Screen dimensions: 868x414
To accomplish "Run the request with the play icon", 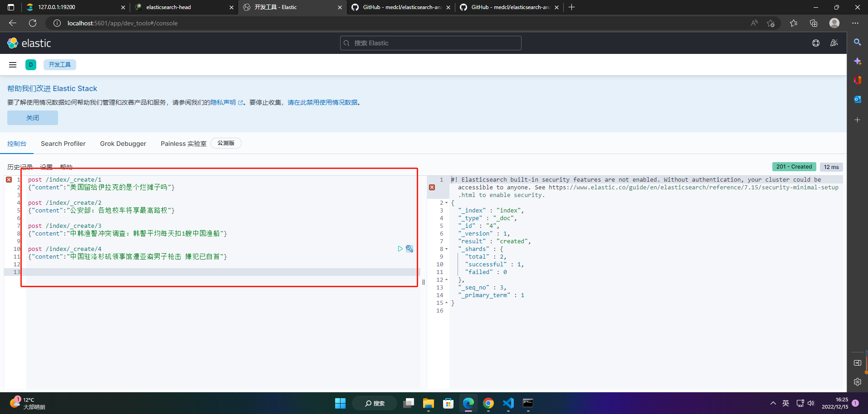I will coord(400,249).
